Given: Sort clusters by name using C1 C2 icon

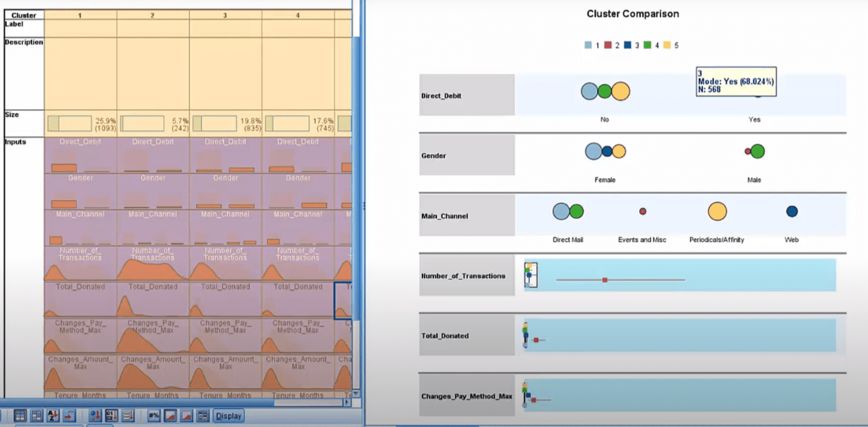Looking at the screenshot, I should coord(111,416).
